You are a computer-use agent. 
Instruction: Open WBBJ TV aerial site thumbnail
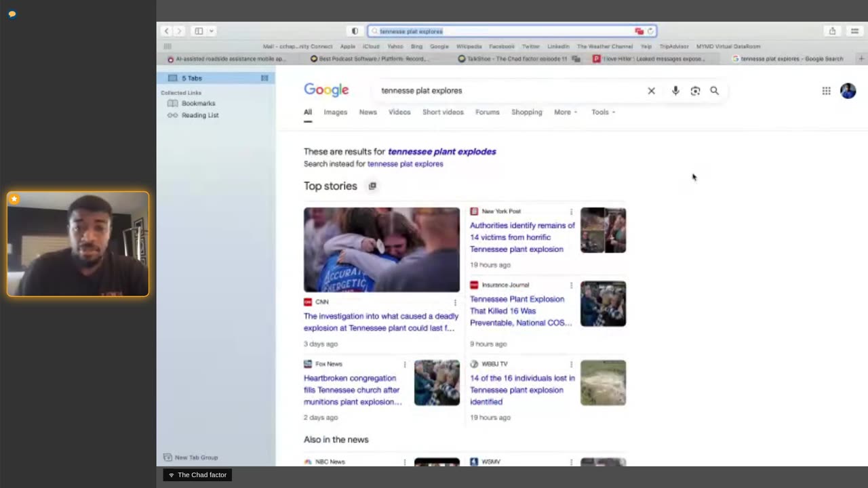click(x=603, y=383)
